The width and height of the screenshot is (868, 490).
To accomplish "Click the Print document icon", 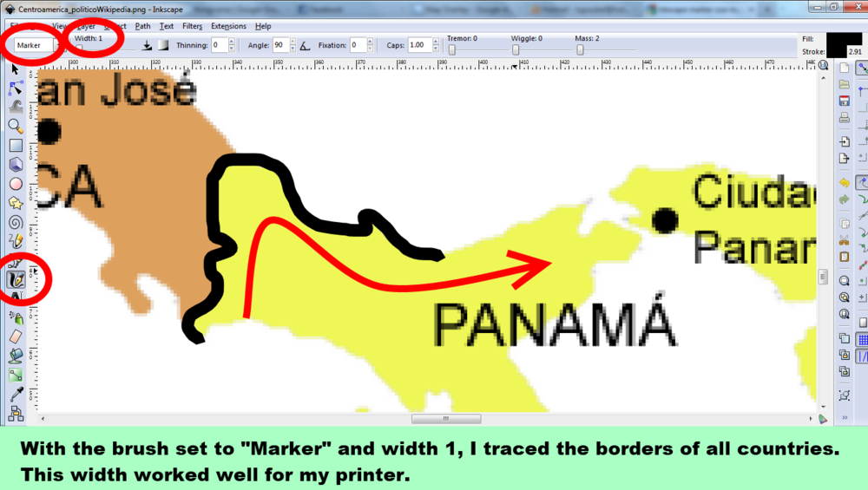I will tap(845, 117).
